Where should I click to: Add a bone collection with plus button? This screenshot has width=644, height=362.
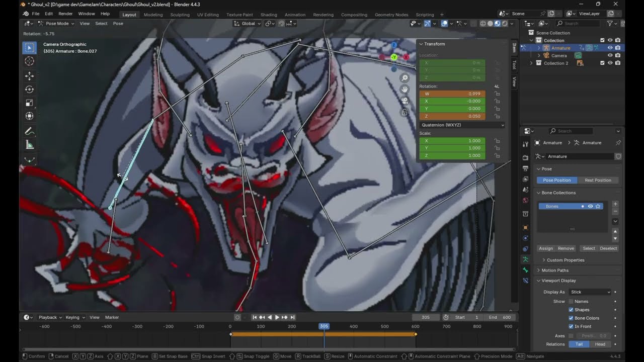[x=615, y=204]
